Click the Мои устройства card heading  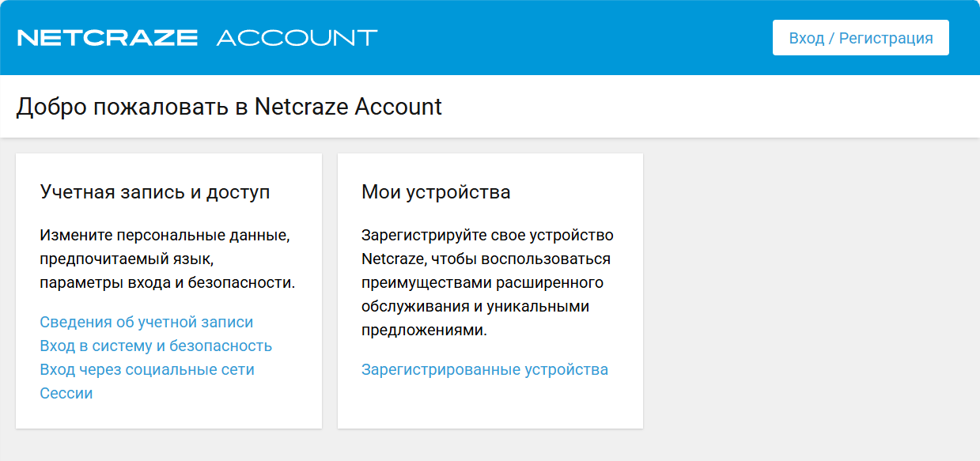point(436,191)
